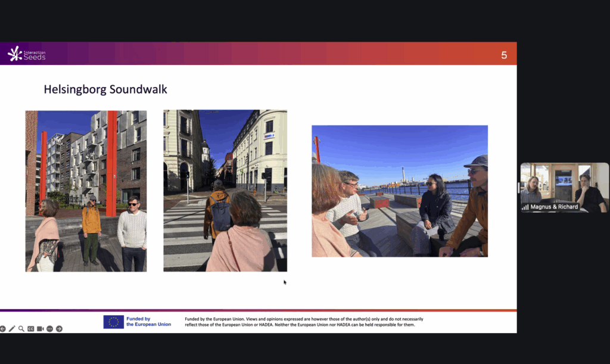Click the video panel resize handle
The height and width of the screenshot is (364, 610).
coord(518,188)
